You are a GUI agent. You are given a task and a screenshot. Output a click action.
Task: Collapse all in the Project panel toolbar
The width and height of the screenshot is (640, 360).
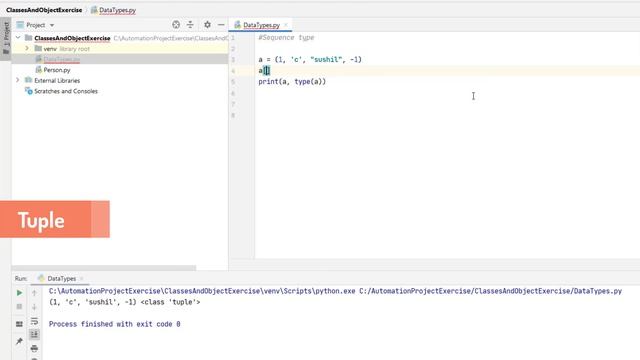pos(190,24)
